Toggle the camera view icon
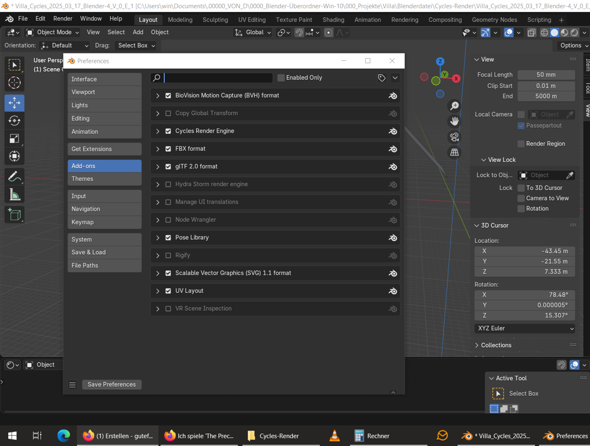Viewport: 590px width, 446px height. 455,137
